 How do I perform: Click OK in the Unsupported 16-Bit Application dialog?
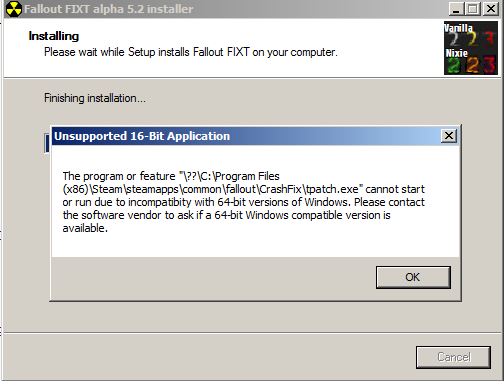pyautogui.click(x=413, y=277)
